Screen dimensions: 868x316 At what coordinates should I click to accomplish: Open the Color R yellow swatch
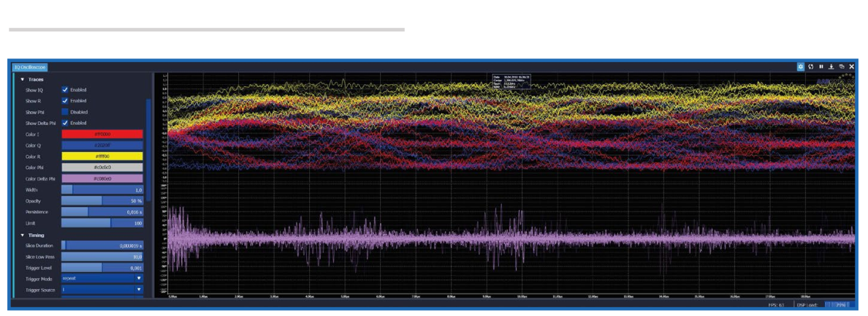(102, 157)
